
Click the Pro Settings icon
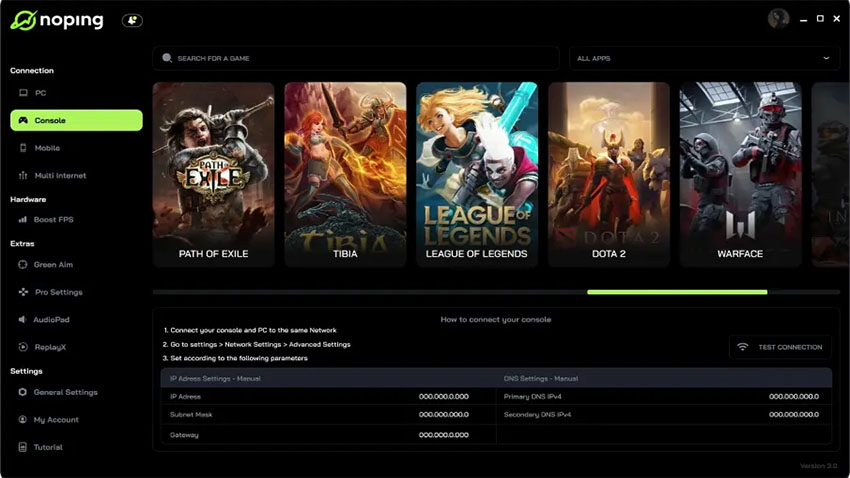23,292
